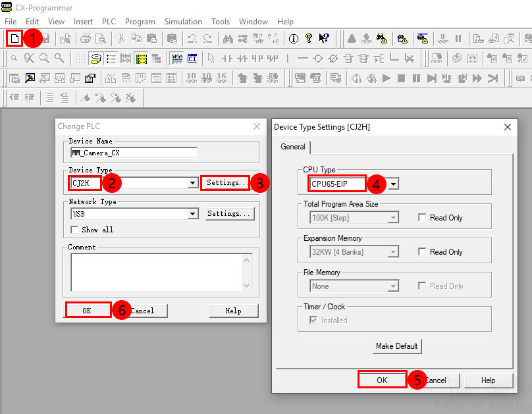
Task: Tick Read Only for File Memory
Action: click(x=422, y=286)
